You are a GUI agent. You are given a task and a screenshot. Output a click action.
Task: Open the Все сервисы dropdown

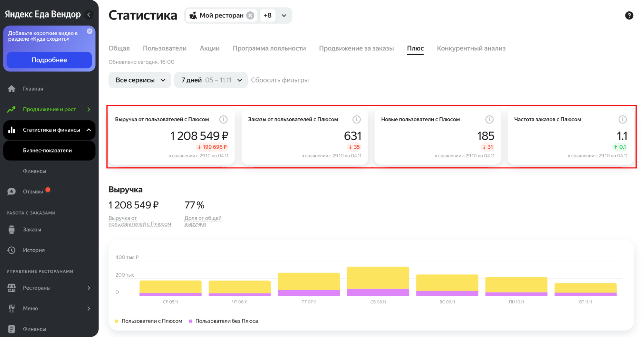[140, 80]
